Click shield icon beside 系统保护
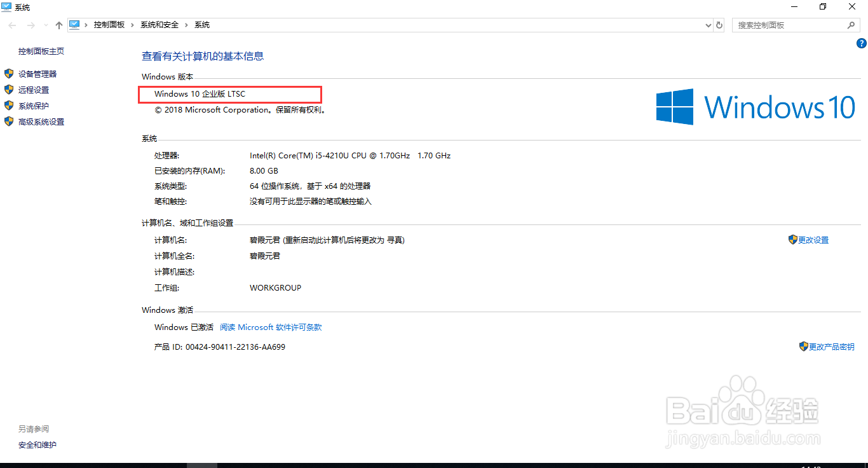Screen dimensions: 868x468 [9, 106]
